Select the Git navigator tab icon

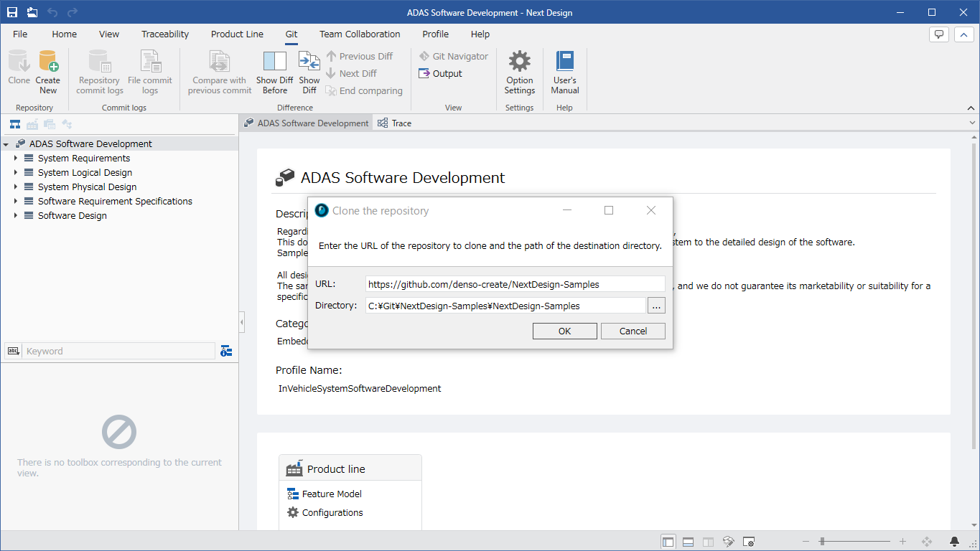coord(67,124)
